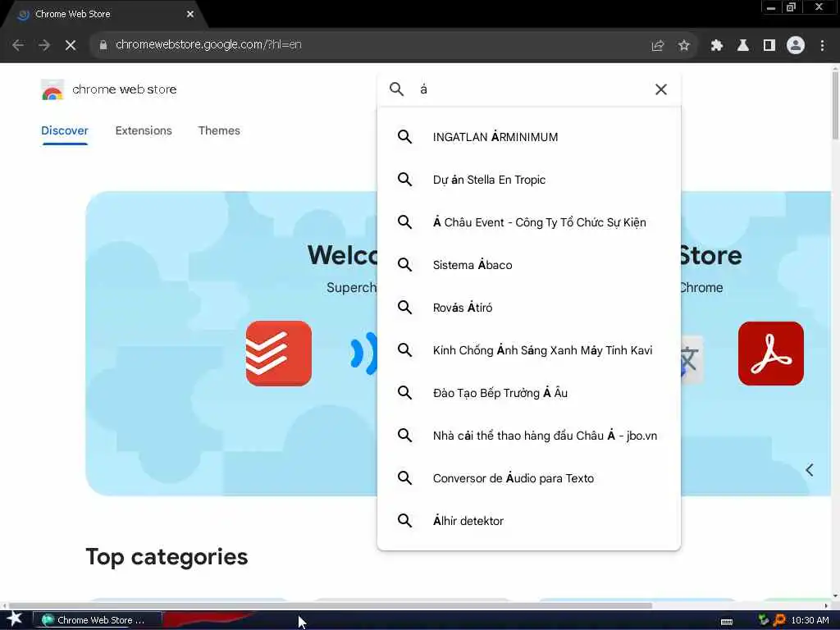Close the Chrome Web Store browser tab
This screenshot has height=630, width=840.
click(190, 14)
